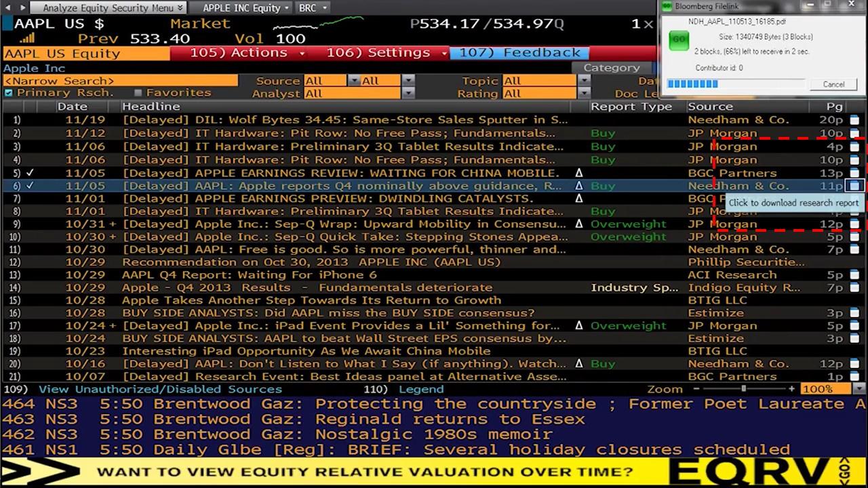Screen dimensions: 868x488
Task: Download report for row 1 DIL: Wolf Bytes
Action: click(x=854, y=120)
